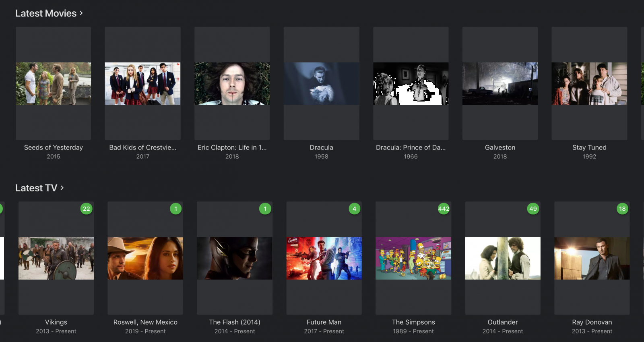Click the 2018 year under Galveston
Image resolution: width=644 pixels, height=342 pixels.
tap(500, 157)
